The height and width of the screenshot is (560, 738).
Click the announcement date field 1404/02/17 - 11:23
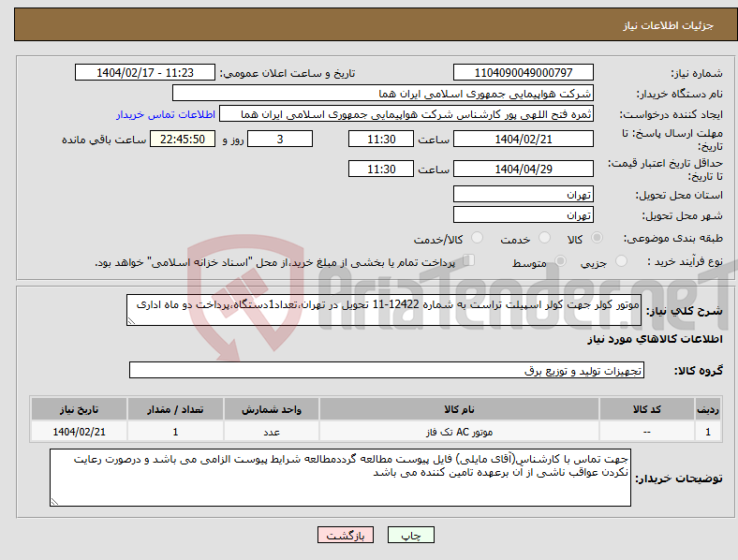coord(145,72)
